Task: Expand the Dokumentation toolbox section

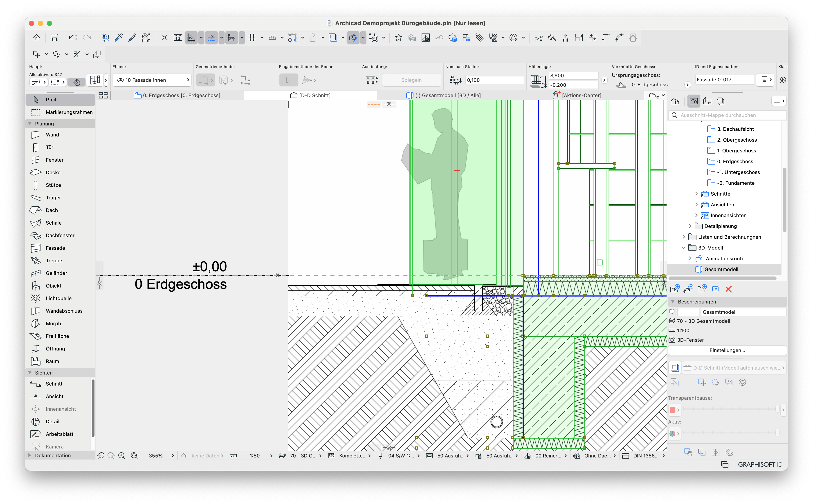Action: tap(30, 455)
